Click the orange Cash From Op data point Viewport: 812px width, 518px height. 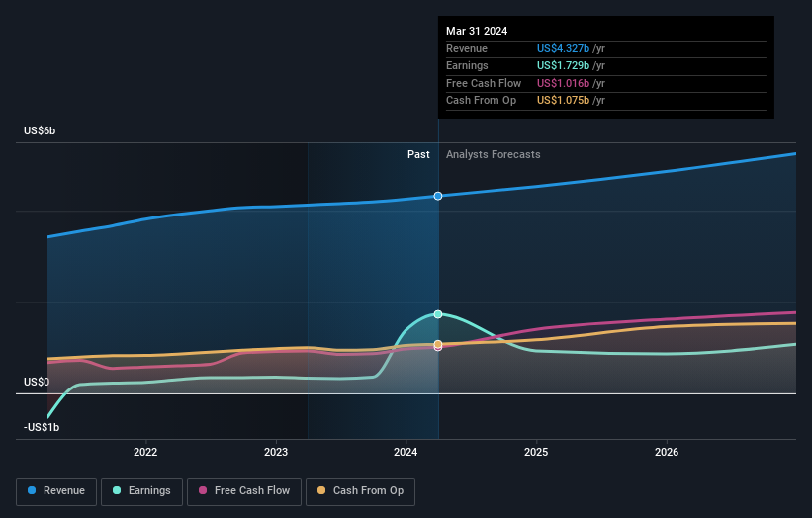pos(438,344)
